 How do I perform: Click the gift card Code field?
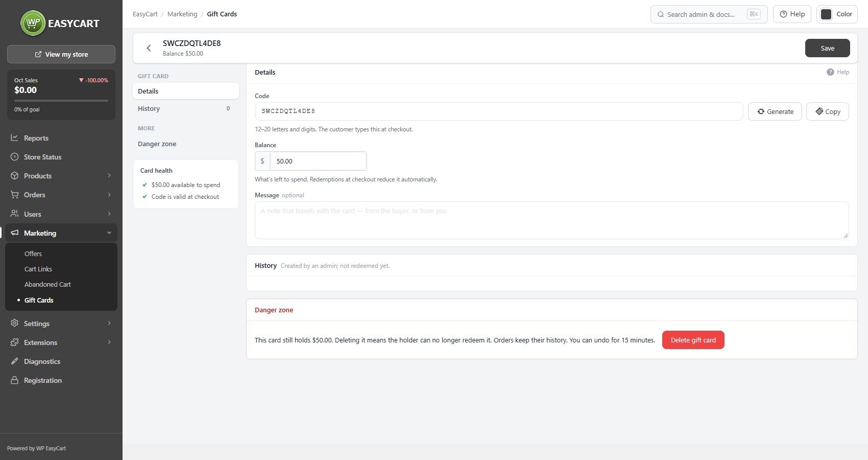[x=499, y=111]
